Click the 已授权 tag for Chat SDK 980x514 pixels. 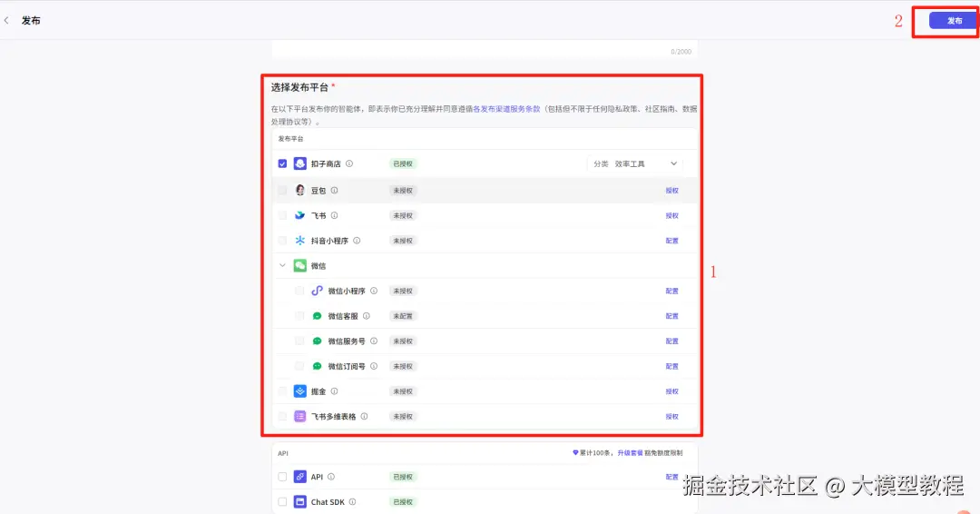pyautogui.click(x=403, y=501)
